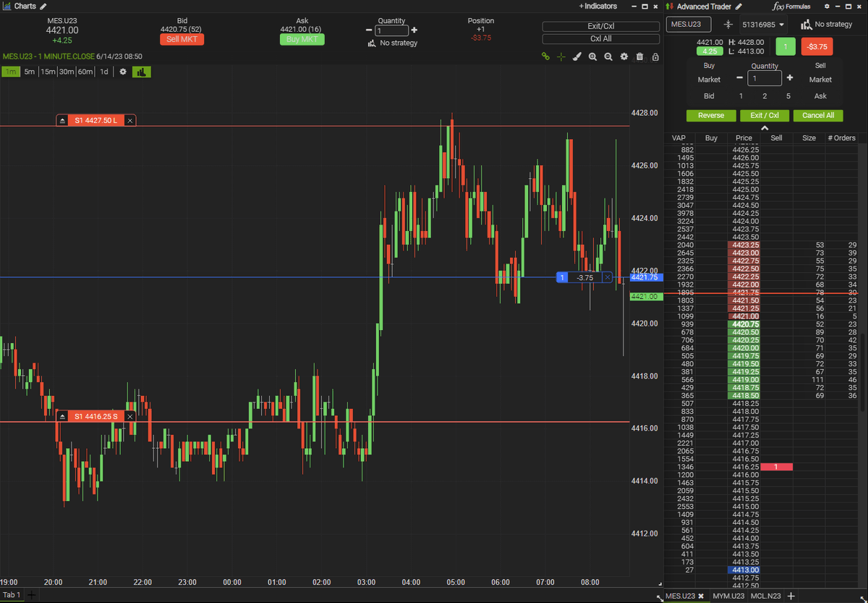
Task: Click the Buy MKT button
Action: [x=302, y=39]
